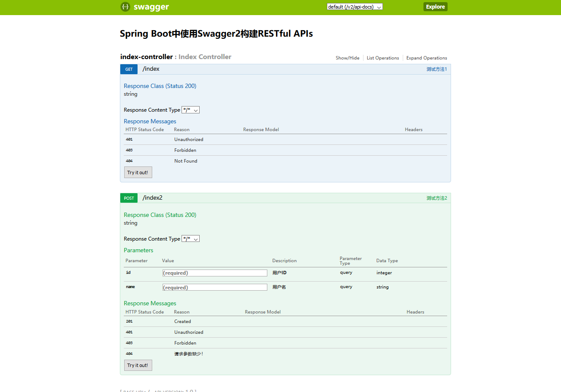Screen dimensions: 561x392
Task: Click List Operations link
Action: click(383, 58)
